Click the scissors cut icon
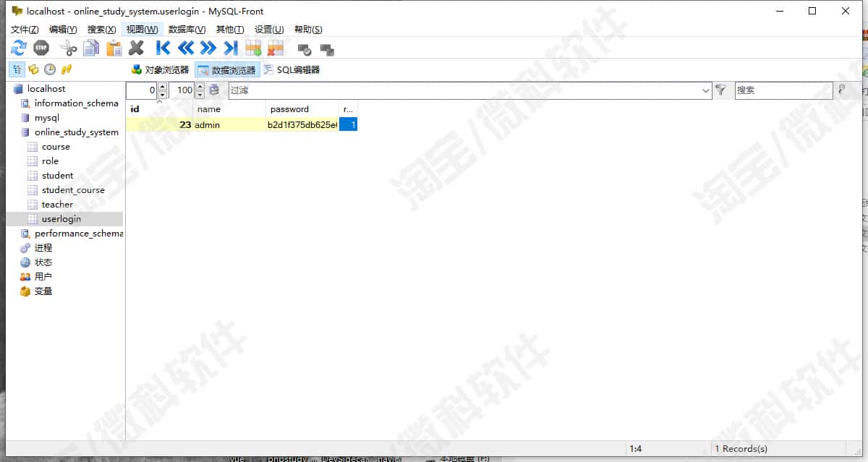The height and width of the screenshot is (462, 868). pyautogui.click(x=69, y=48)
